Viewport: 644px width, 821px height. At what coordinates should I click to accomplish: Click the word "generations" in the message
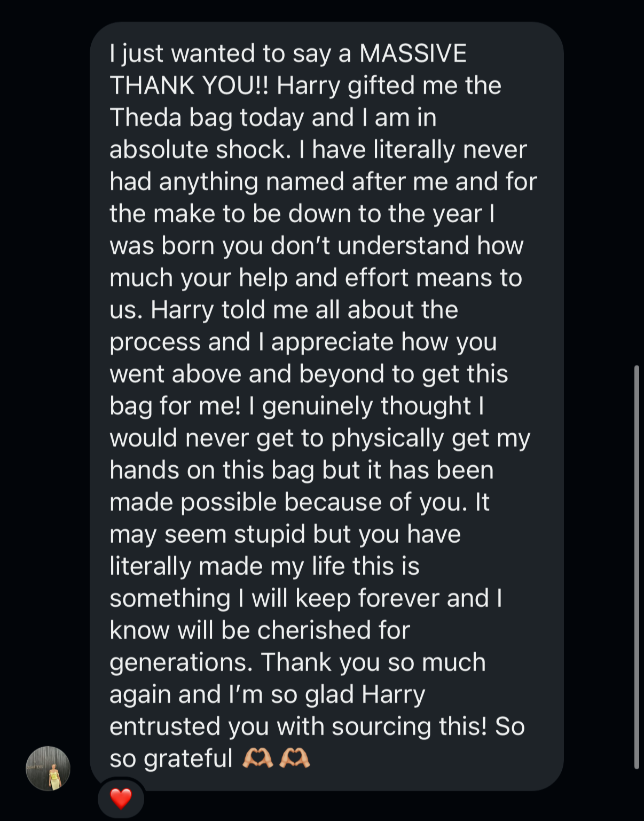(180, 662)
